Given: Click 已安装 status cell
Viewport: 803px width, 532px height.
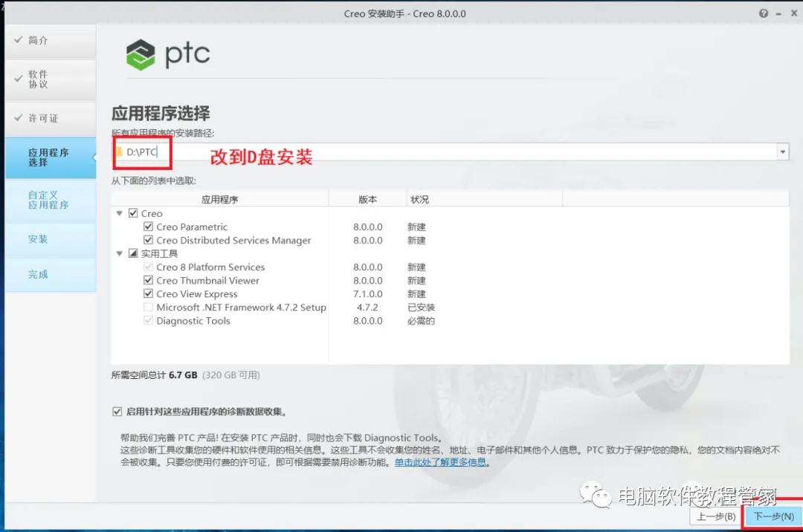Looking at the screenshot, I should click(421, 307).
